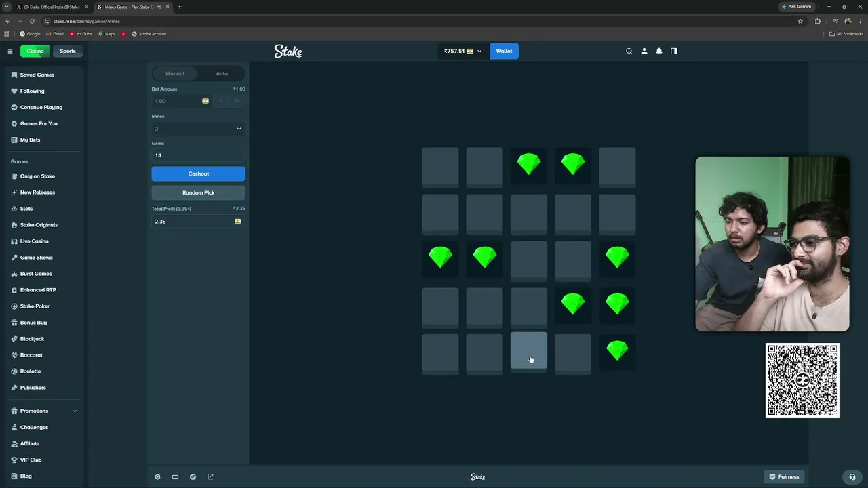Viewport: 868px width, 488px height.
Task: Click the Stake logo in the header
Action: tap(288, 52)
